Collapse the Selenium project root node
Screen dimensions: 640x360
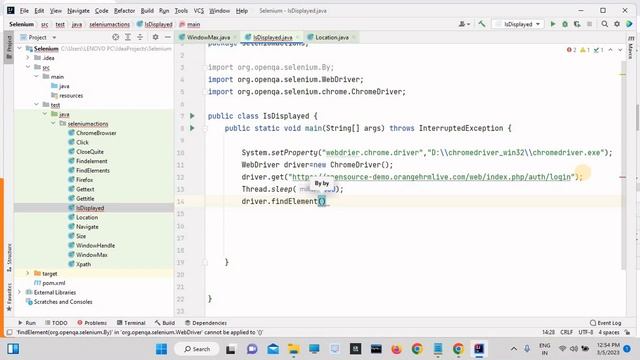20,49
